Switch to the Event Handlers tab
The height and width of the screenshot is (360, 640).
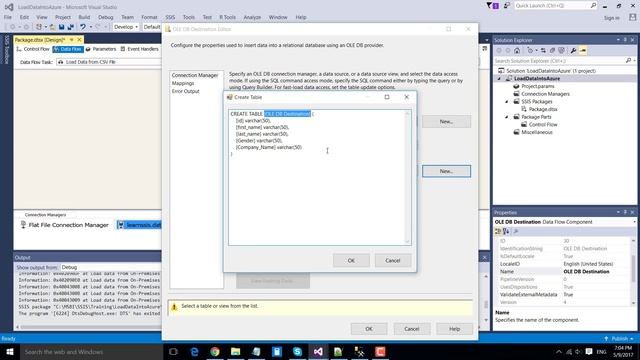[x=140, y=49]
